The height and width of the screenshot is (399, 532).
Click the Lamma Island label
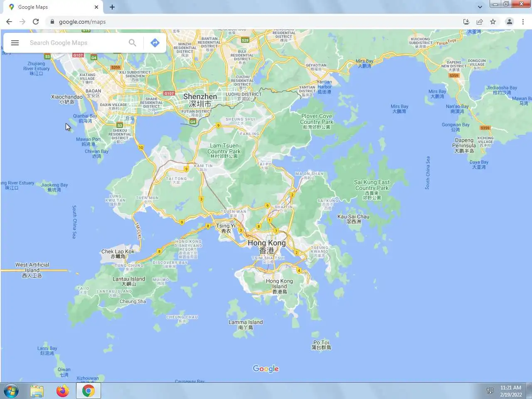[246, 325]
